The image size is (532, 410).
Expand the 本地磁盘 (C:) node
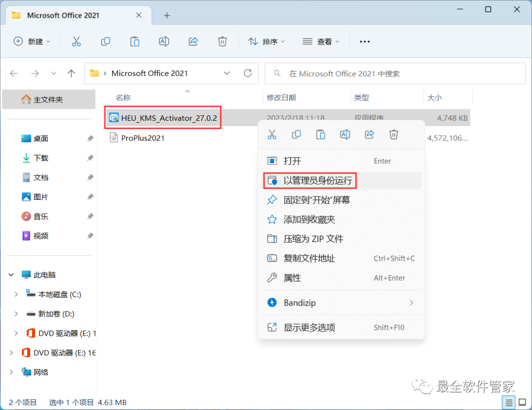pyautogui.click(x=16, y=294)
